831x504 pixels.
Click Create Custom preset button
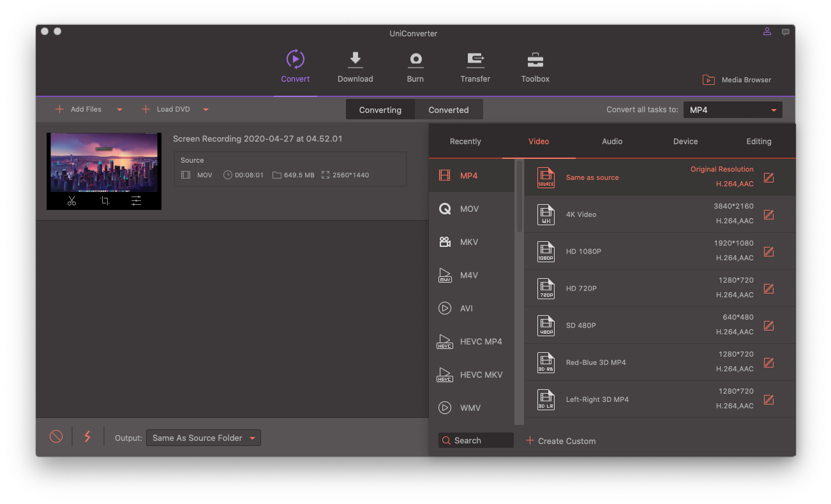[x=560, y=441]
